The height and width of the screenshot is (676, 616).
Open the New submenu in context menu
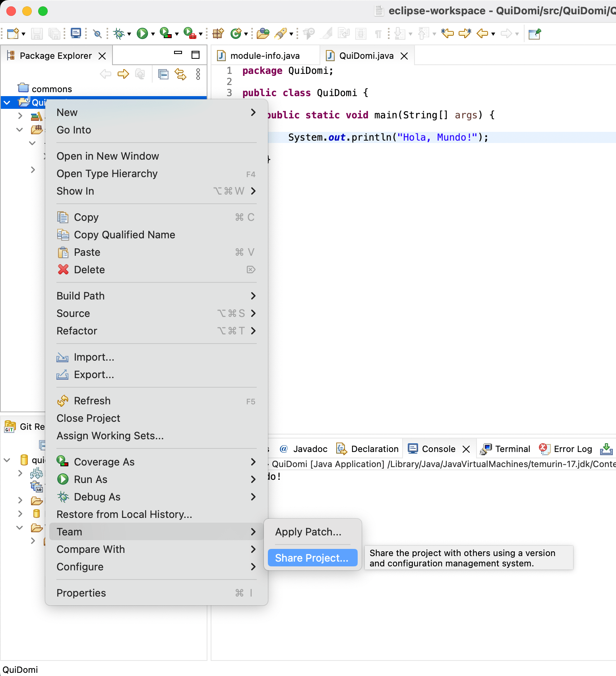point(157,112)
